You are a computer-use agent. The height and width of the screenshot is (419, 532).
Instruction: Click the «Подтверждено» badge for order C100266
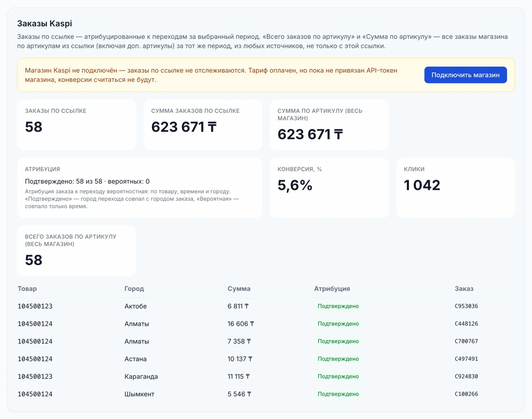[338, 394]
